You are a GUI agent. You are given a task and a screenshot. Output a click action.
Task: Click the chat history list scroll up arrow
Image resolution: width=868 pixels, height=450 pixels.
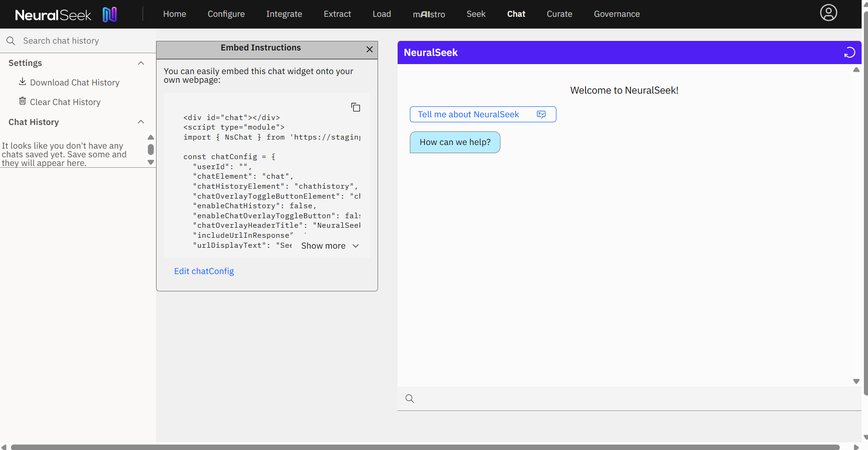(151, 137)
